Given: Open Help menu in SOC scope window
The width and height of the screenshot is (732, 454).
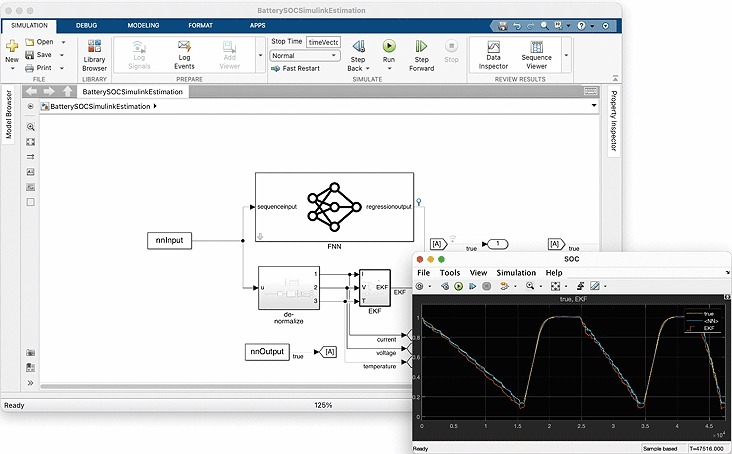Looking at the screenshot, I should 554,273.
